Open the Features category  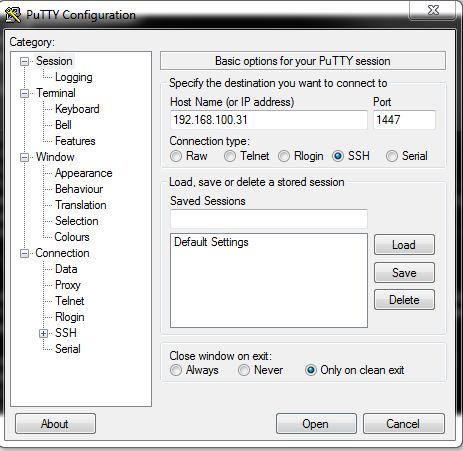(75, 141)
